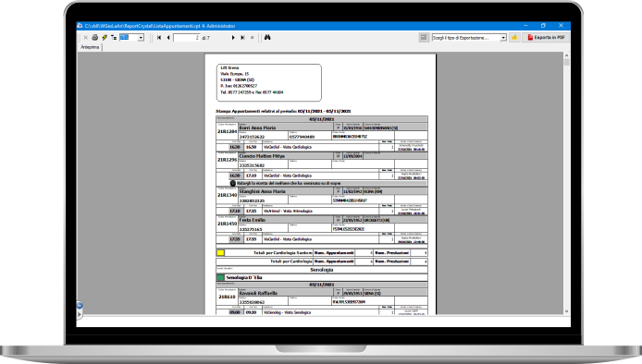Image resolution: width=642 pixels, height=364 pixels.
Task: Click the gray icon left of export dropdown
Action: 424,37
